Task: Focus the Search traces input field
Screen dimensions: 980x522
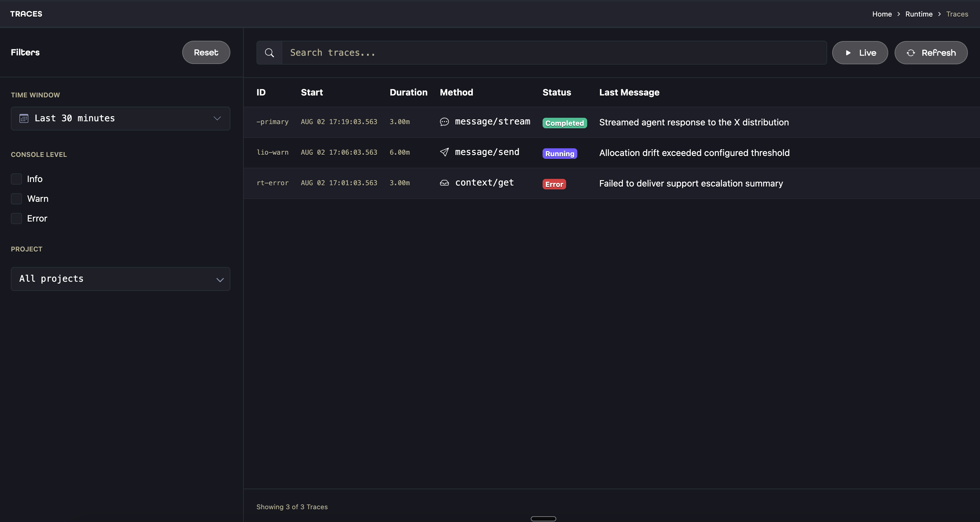Action: pos(554,53)
